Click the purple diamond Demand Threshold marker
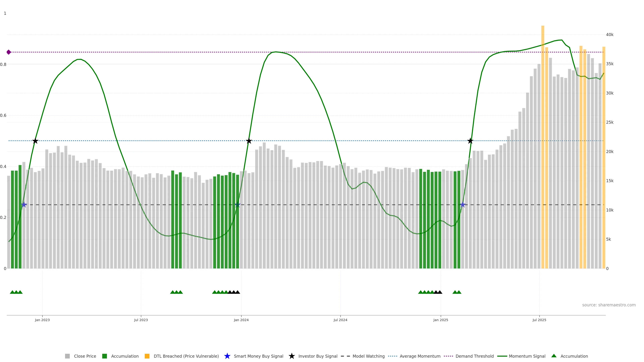Viewport: 644px width, 362px height. 9,52
